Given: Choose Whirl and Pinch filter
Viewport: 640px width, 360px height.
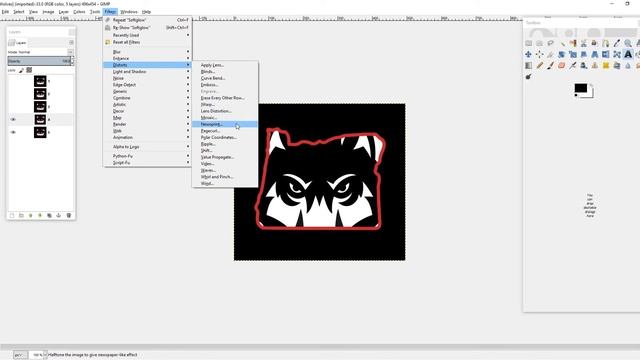Looking at the screenshot, I should pyautogui.click(x=224, y=177).
